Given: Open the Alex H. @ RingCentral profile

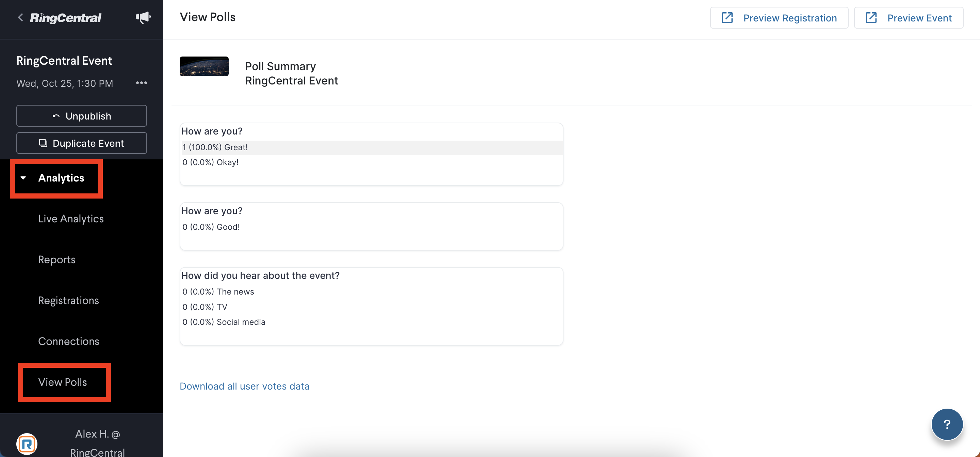Looking at the screenshot, I should tap(97, 443).
